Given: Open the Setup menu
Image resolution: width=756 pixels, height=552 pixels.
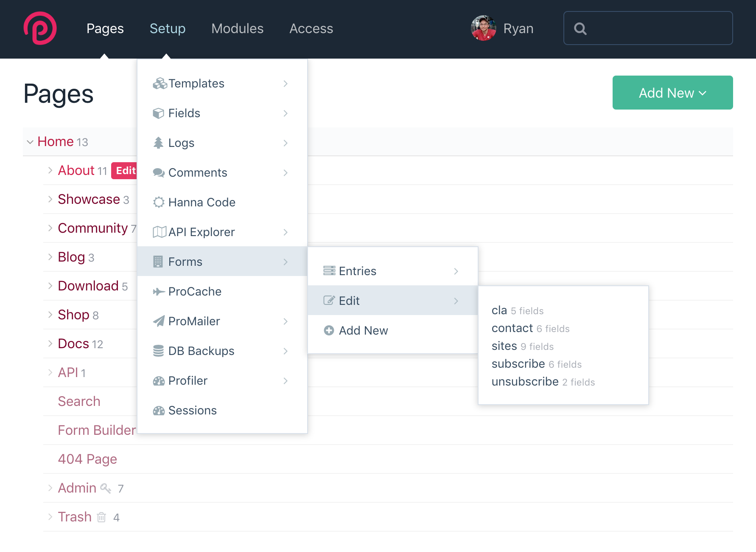Looking at the screenshot, I should [x=168, y=28].
